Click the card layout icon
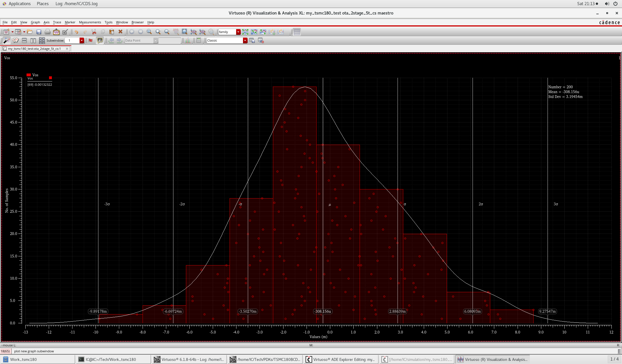The width and height of the screenshot is (622, 364). pos(15,40)
